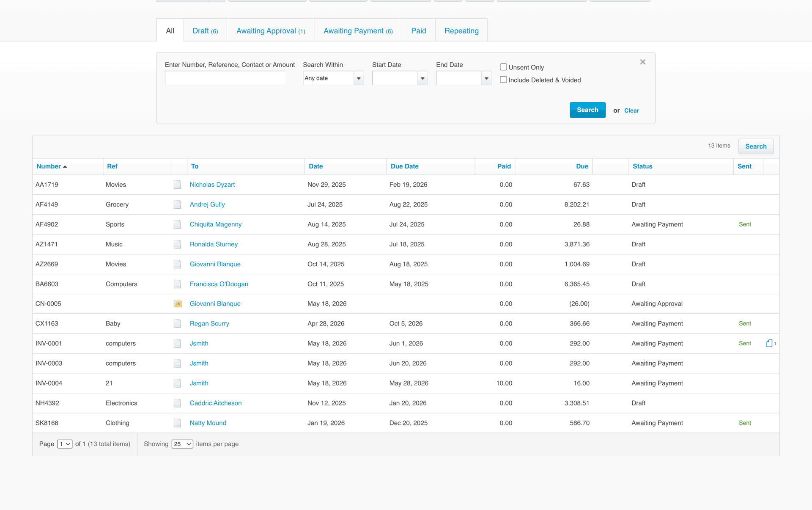The width and height of the screenshot is (812, 510).
Task: Open contact Andrej Gully
Action: [207, 204]
